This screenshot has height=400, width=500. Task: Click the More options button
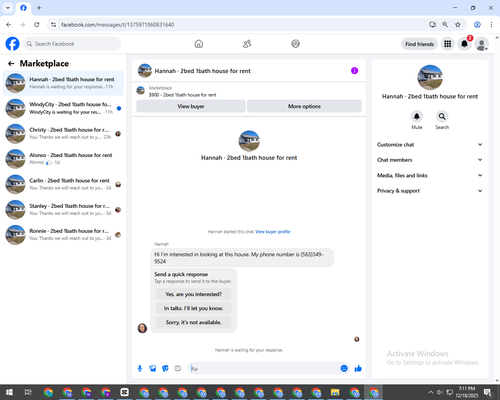pyautogui.click(x=304, y=106)
